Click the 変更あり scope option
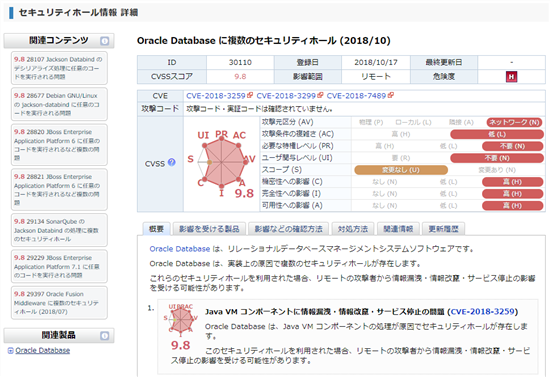This screenshot has width=550, height=377. point(497,170)
